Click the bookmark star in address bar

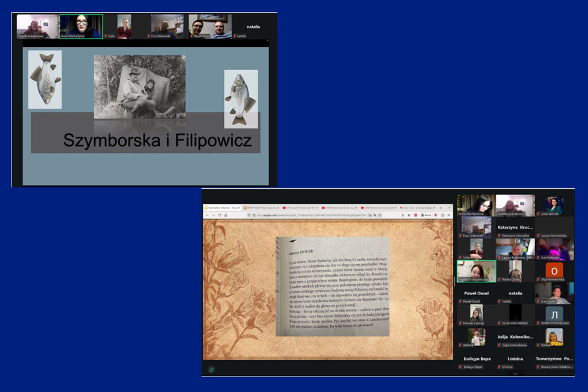380,215
